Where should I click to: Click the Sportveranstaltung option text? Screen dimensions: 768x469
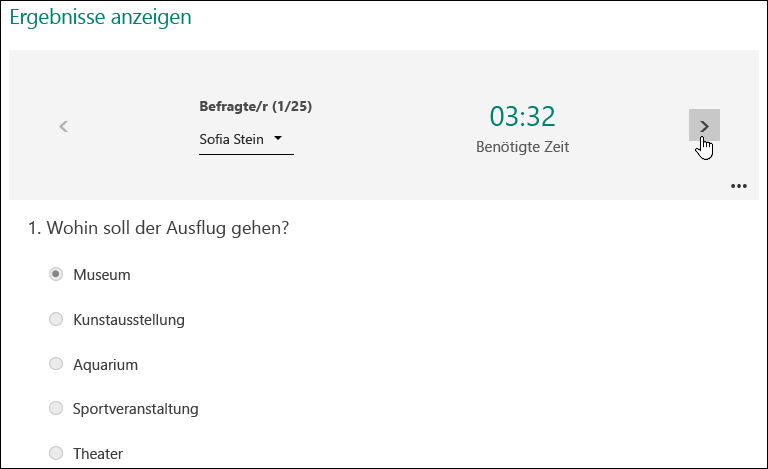point(136,409)
